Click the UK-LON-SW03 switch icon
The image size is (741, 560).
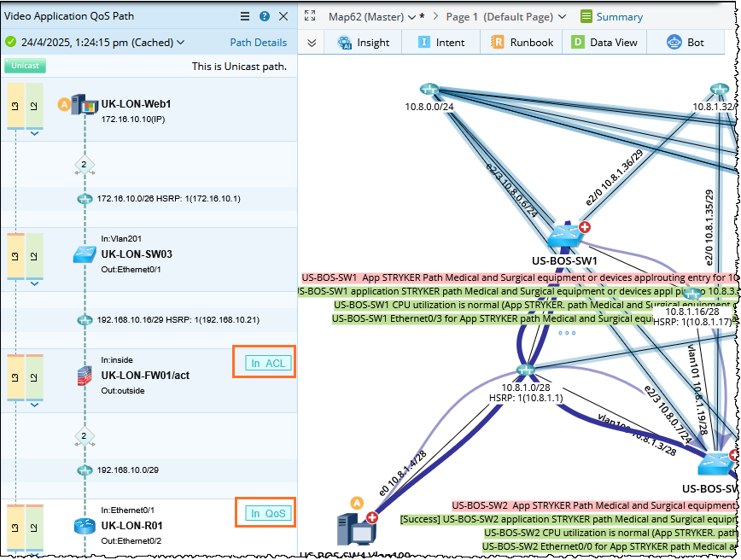click(x=85, y=254)
